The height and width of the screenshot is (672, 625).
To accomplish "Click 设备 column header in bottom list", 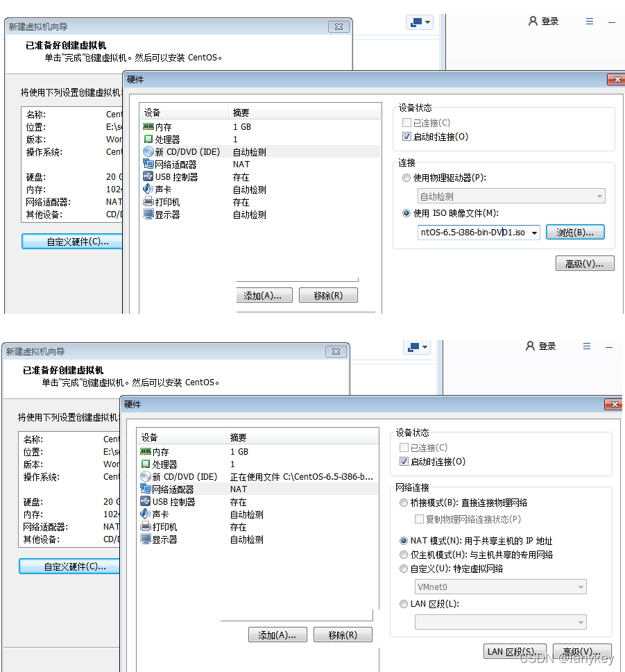I will pos(182,437).
